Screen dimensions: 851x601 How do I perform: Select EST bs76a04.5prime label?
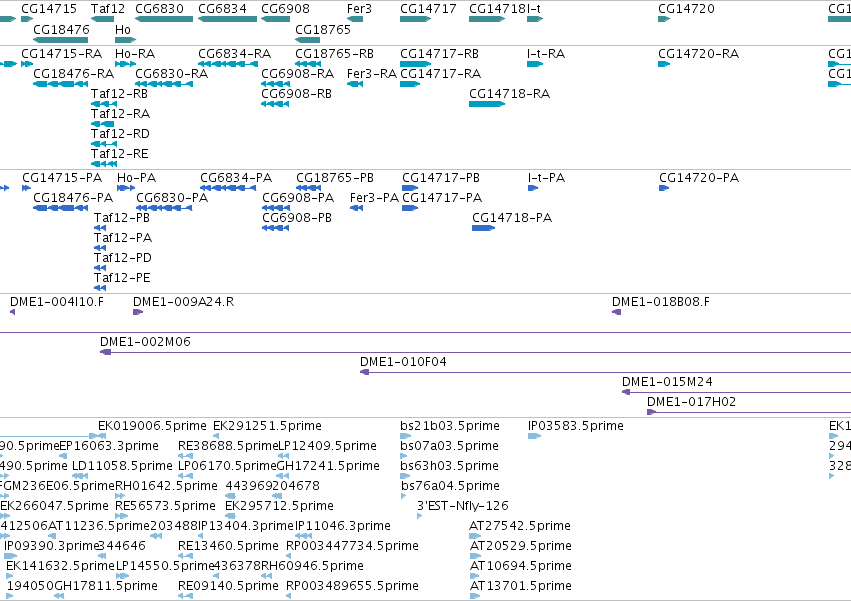(x=450, y=486)
